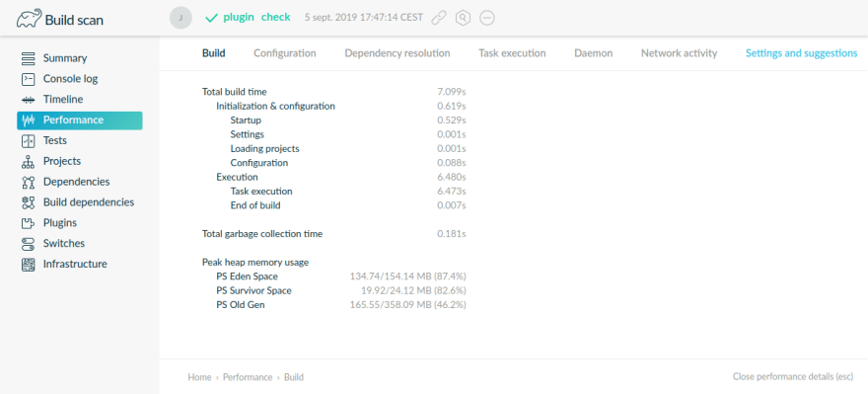Open the scan search hexagon icon

pos(463,18)
